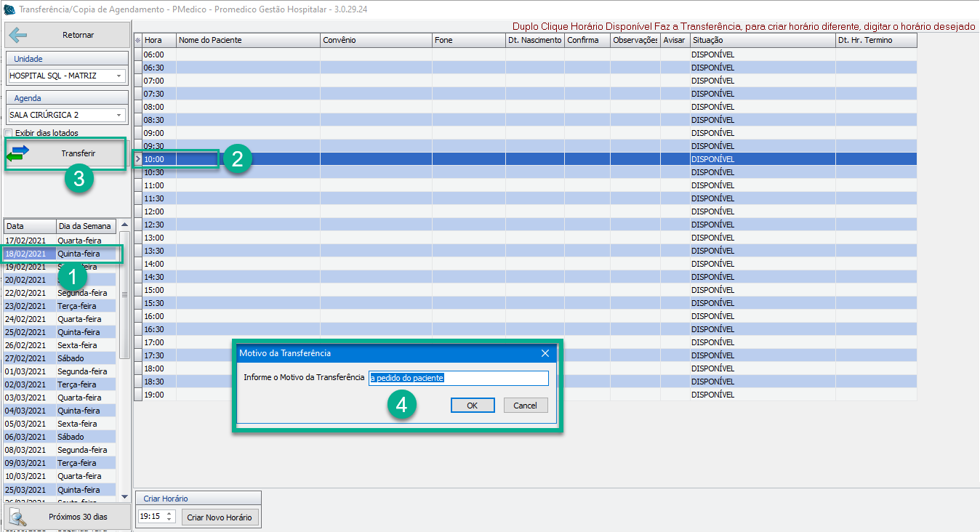Click the back arrow Retornar icon
The height and width of the screenshot is (532, 980).
18,35
